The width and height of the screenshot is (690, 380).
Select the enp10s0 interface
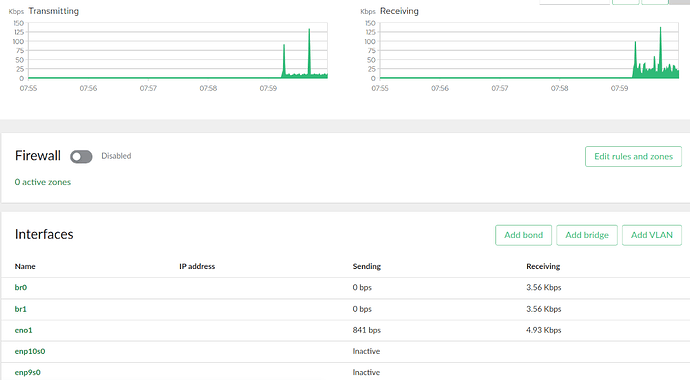point(30,351)
